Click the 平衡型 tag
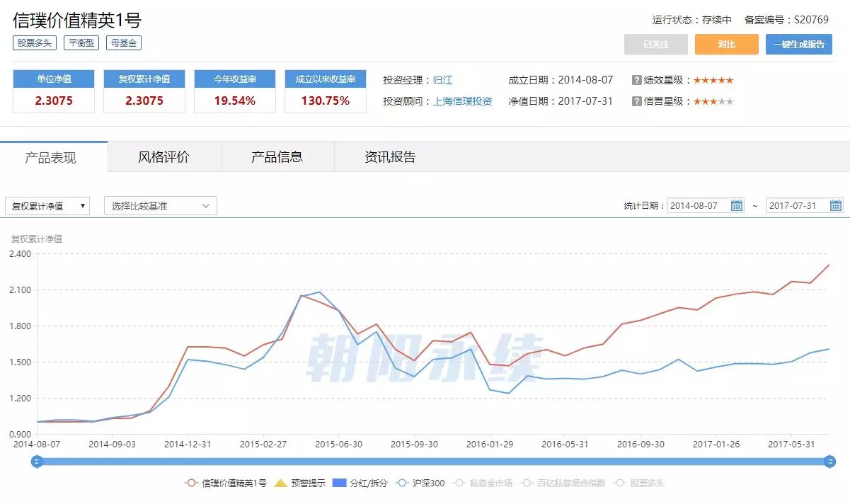 coord(81,43)
